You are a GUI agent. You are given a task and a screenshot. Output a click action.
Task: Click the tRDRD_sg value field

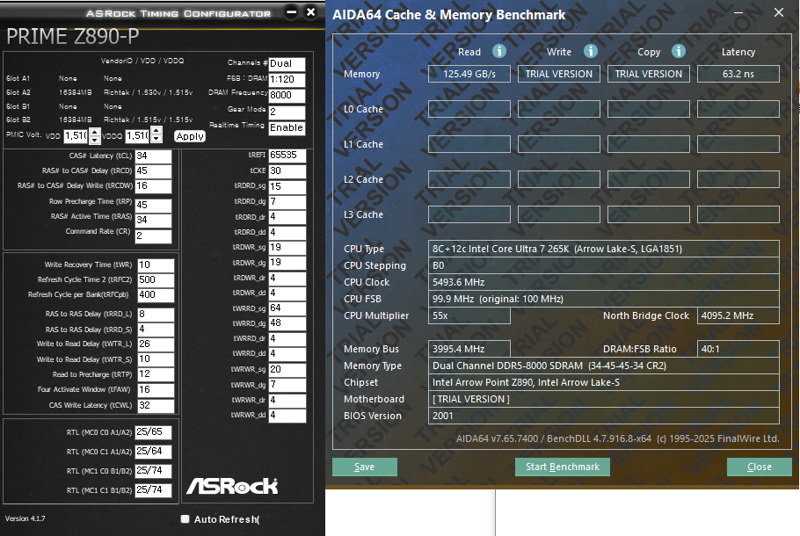click(287, 187)
